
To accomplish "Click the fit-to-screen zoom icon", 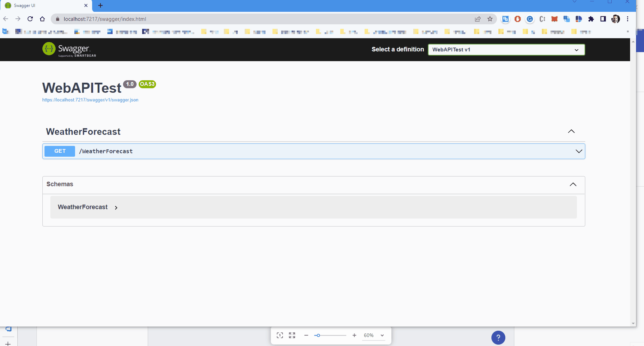I will tap(292, 335).
